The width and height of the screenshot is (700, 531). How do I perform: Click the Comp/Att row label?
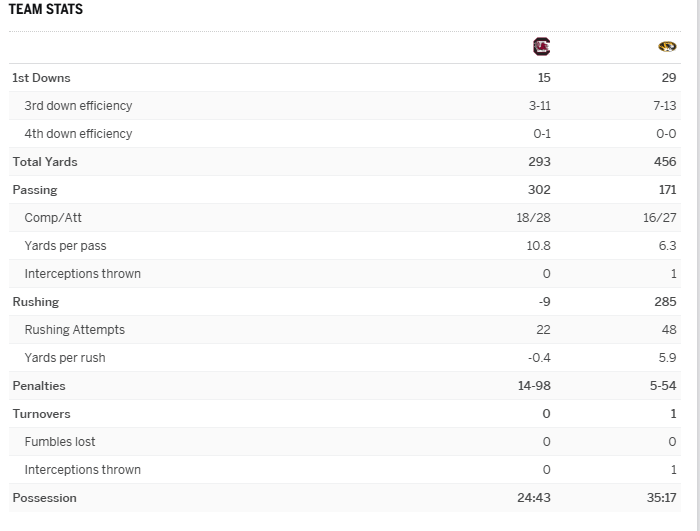(x=53, y=218)
